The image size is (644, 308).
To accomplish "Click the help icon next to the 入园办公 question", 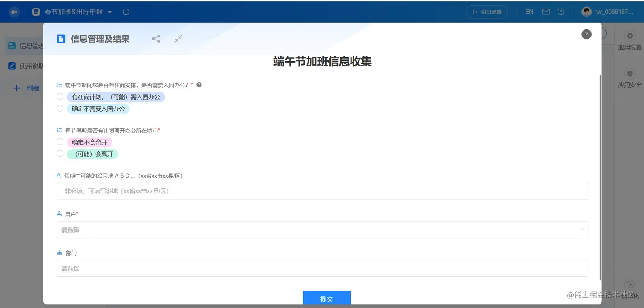I will [198, 85].
